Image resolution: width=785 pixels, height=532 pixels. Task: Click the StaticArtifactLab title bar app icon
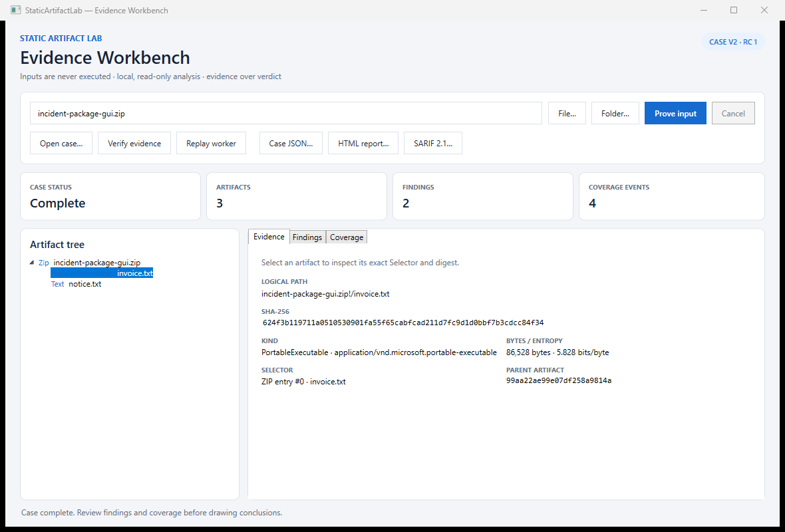coord(15,10)
